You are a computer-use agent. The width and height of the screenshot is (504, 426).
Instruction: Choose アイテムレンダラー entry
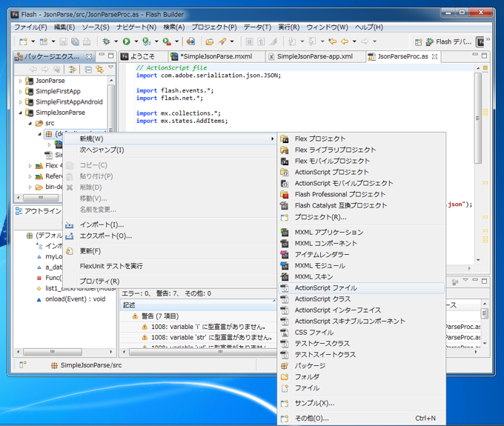[x=361, y=254]
